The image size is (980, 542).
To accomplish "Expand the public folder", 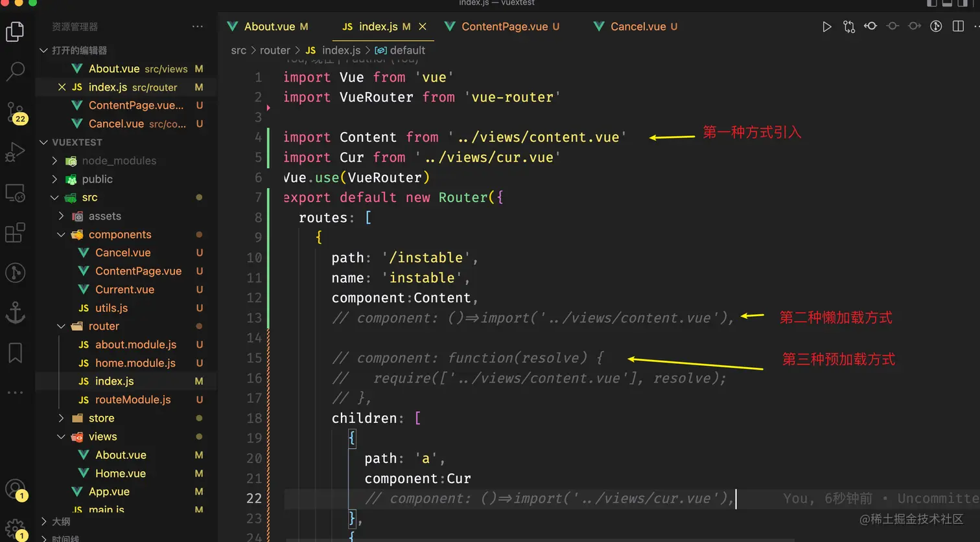I will pos(55,179).
